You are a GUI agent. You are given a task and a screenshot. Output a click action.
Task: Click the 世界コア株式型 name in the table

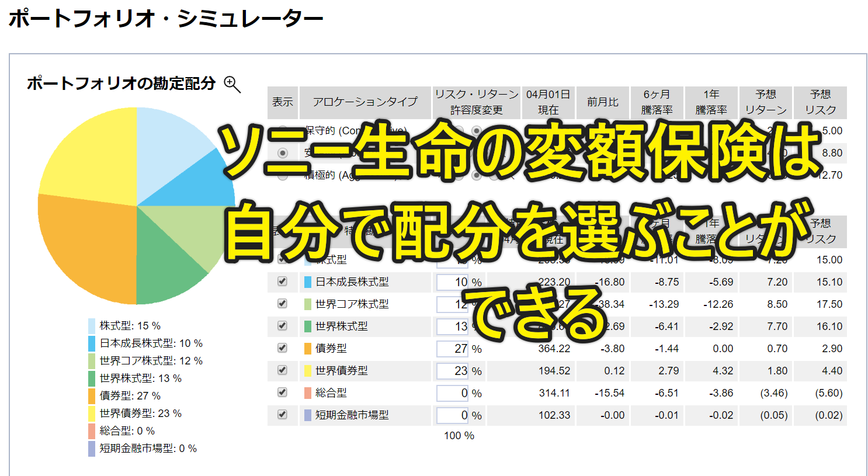click(x=352, y=304)
